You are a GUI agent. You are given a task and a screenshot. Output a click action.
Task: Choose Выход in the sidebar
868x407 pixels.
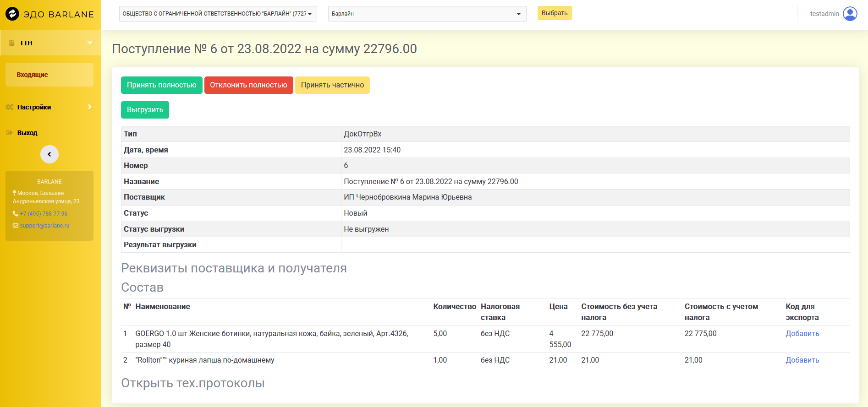click(x=50, y=133)
